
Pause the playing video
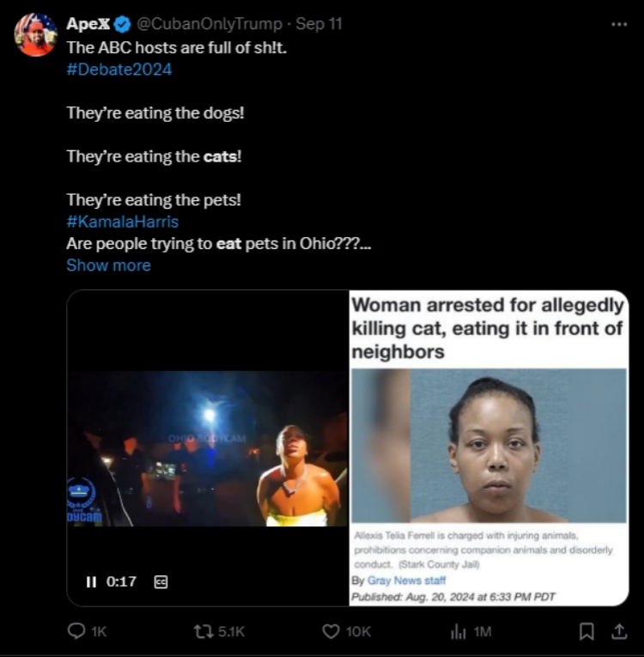click(91, 581)
